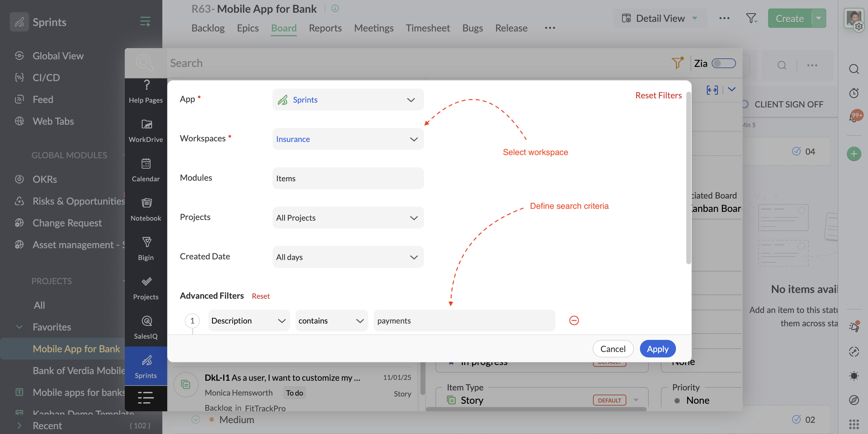Open the Workspaces dropdown showing Insurance
Viewport: 868px width, 434px height.
coord(348,139)
